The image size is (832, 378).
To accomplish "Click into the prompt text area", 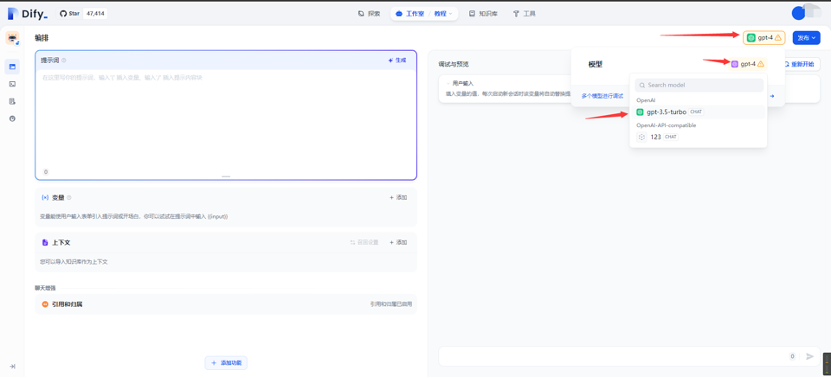I will 226,122.
